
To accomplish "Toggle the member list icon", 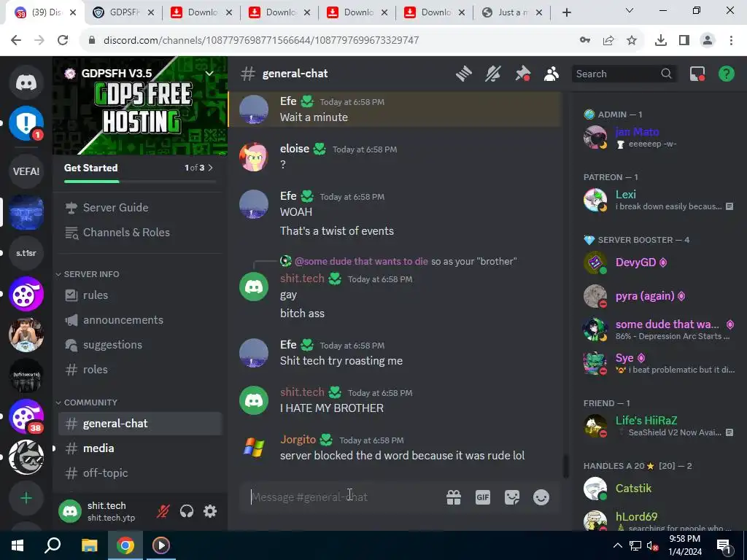I will tap(551, 74).
